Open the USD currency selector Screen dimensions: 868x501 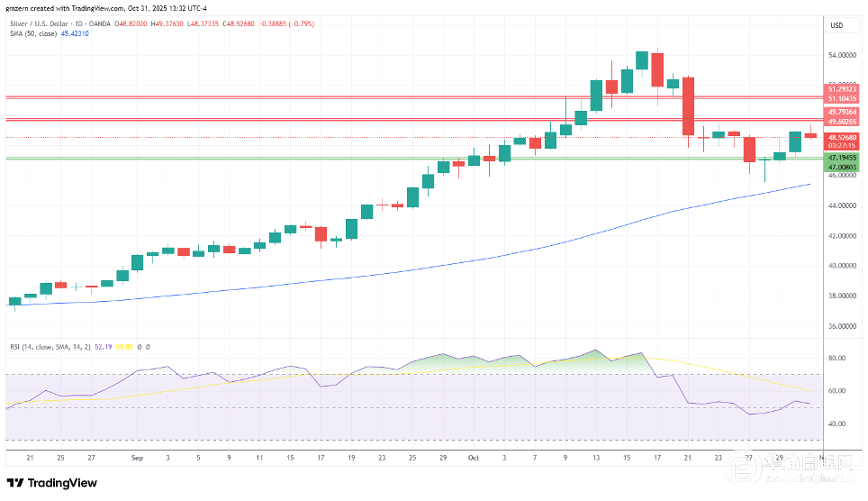tap(836, 25)
